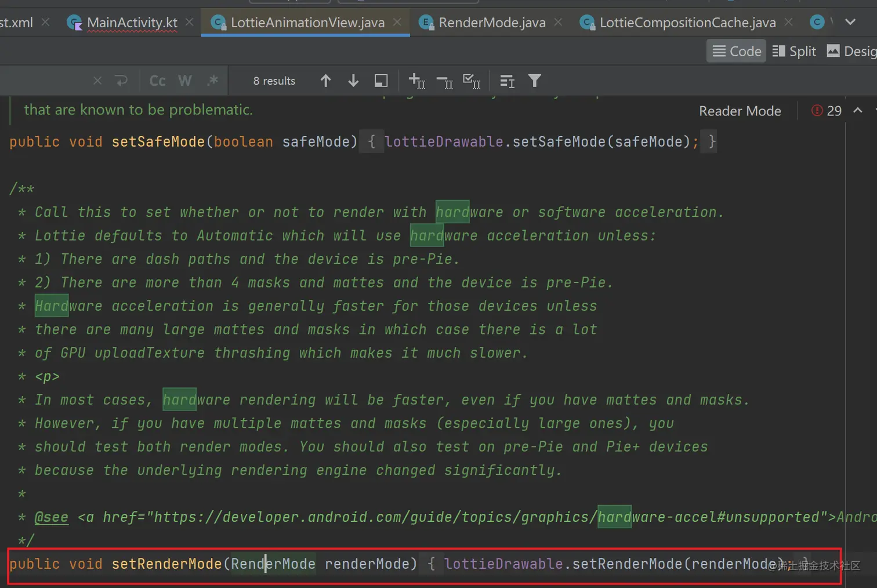
Task: Unselect the current occurrence
Action: tap(444, 82)
